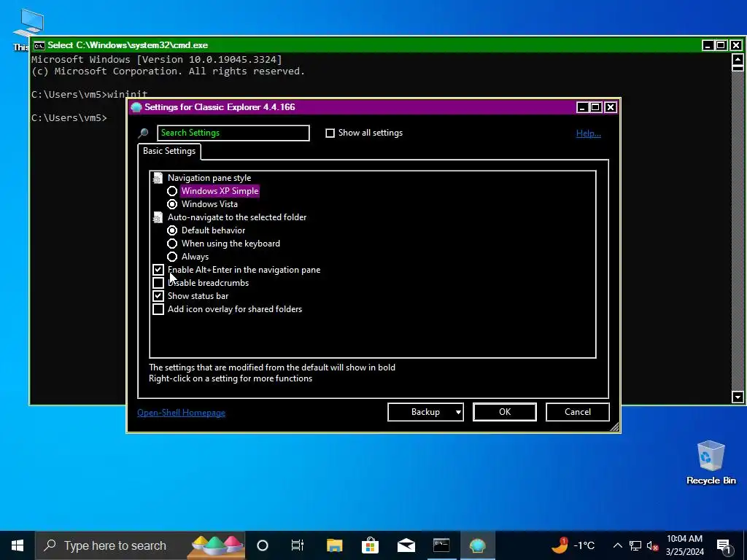Click the taskbar clock showing 10:04 AM

[684, 545]
